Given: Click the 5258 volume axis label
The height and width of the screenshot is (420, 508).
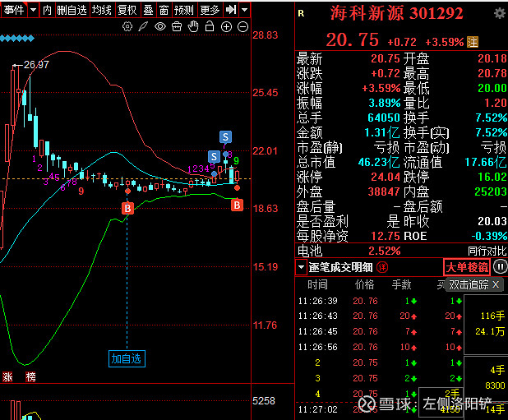Looking at the screenshot, I should click(263, 401).
